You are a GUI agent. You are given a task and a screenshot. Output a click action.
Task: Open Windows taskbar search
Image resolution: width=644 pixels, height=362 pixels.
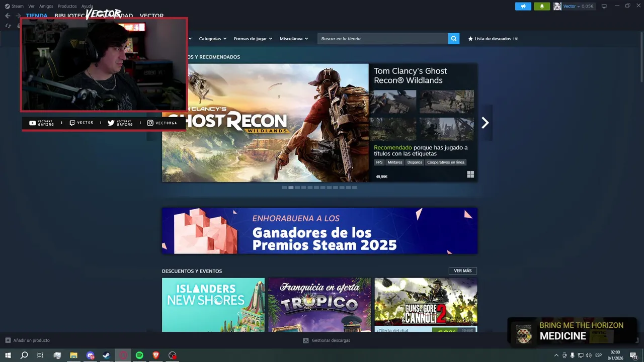(24, 355)
